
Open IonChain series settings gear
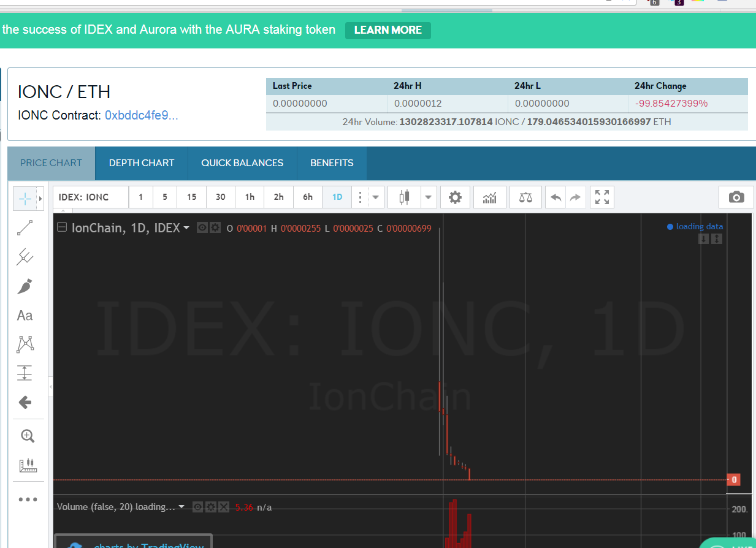[215, 228]
